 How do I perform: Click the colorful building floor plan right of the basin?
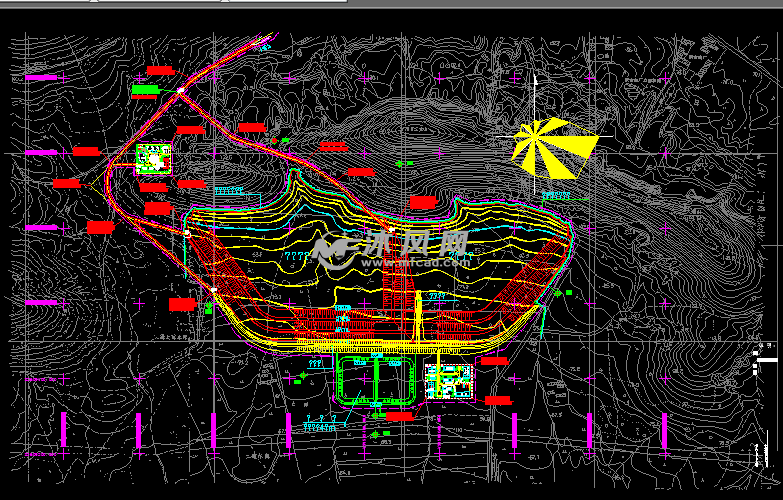(450, 380)
